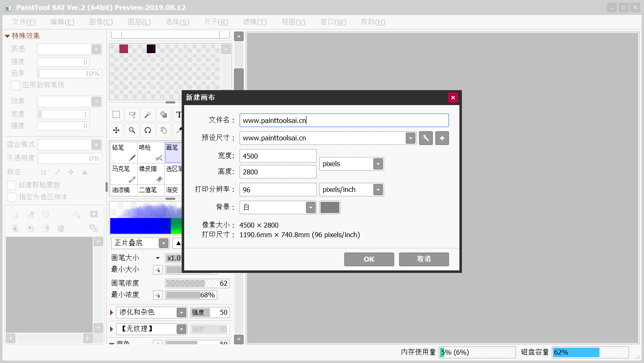The height and width of the screenshot is (363, 644).
Task: Select the zoom magnifier tool
Action: coord(132,130)
